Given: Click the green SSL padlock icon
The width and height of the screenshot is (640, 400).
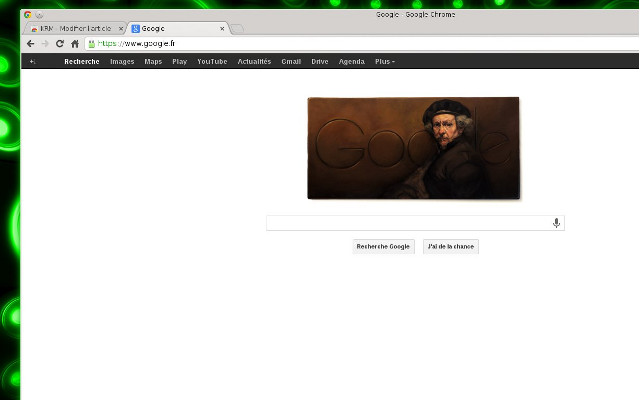Looking at the screenshot, I should [92, 44].
